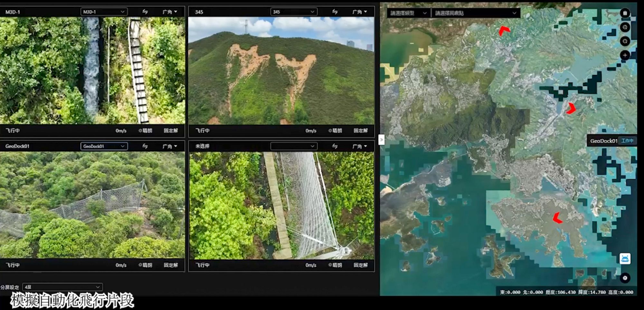
Task: Expand the split-screen setting dropdown
Action: pyautogui.click(x=63, y=287)
